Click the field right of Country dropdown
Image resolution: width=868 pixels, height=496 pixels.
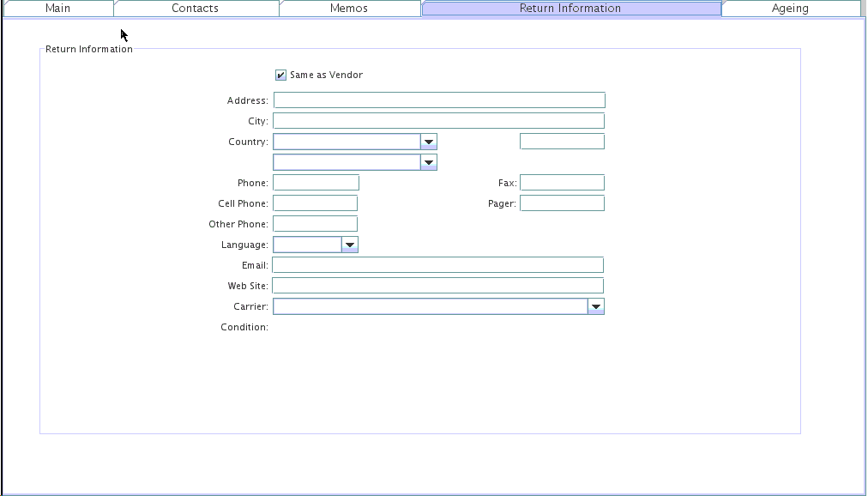point(562,142)
